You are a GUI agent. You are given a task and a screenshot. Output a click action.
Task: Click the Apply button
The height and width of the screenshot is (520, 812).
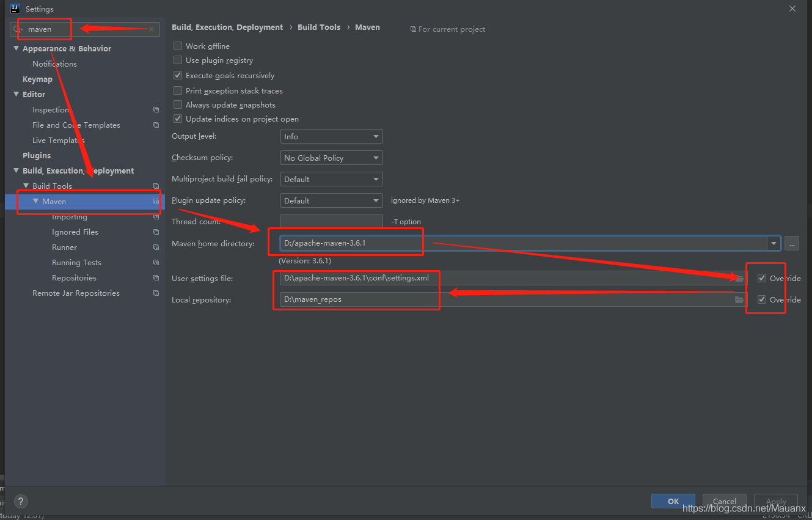776,501
